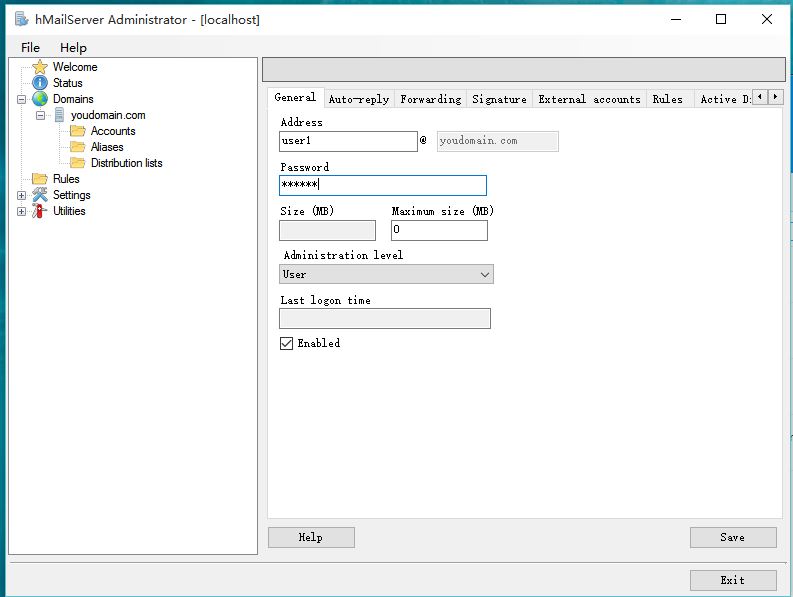The width and height of the screenshot is (793, 597).
Task: Switch to the Forwarding tab
Action: (431, 99)
